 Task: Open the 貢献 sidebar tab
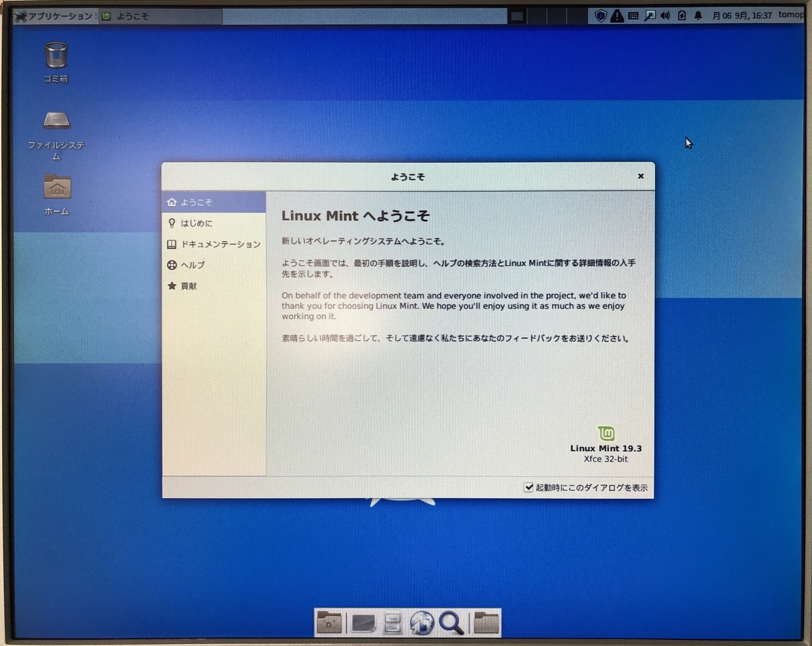coord(214,286)
